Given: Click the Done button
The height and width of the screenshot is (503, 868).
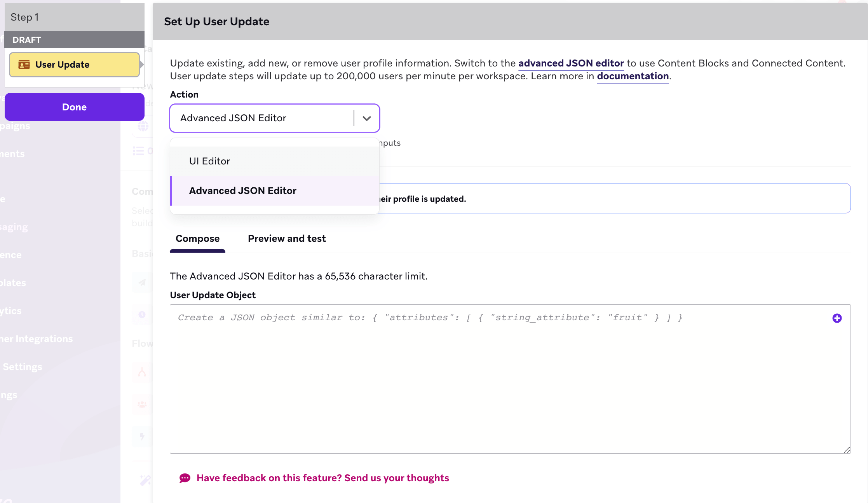Looking at the screenshot, I should point(75,107).
